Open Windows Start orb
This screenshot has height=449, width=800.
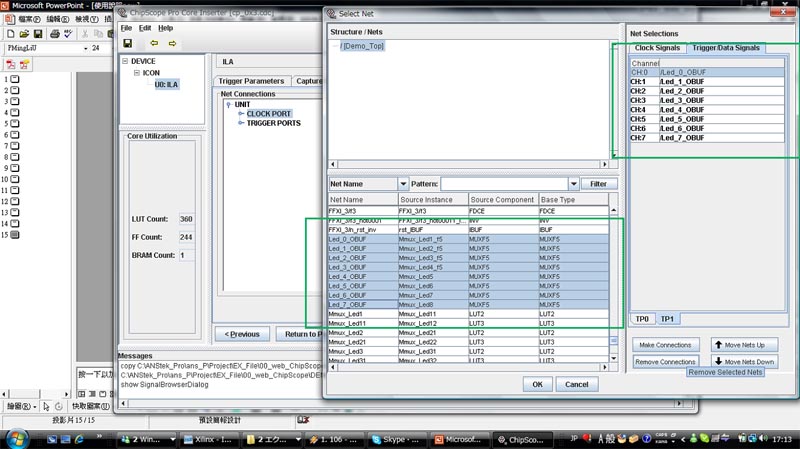(x=16, y=439)
